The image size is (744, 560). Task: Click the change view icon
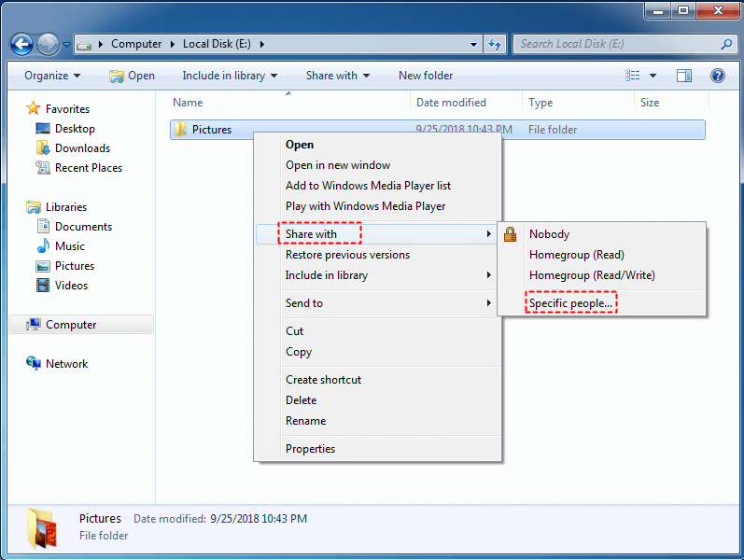(x=633, y=76)
